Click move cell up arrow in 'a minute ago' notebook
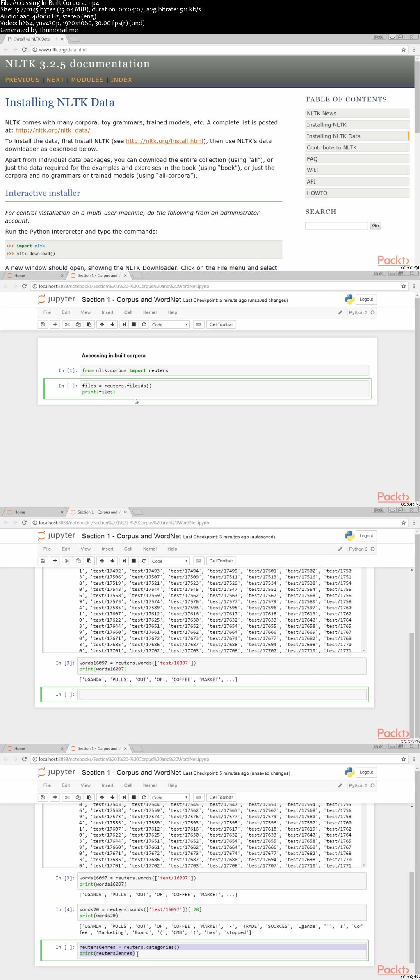Viewport: 420px width, 980px height. 102,324
